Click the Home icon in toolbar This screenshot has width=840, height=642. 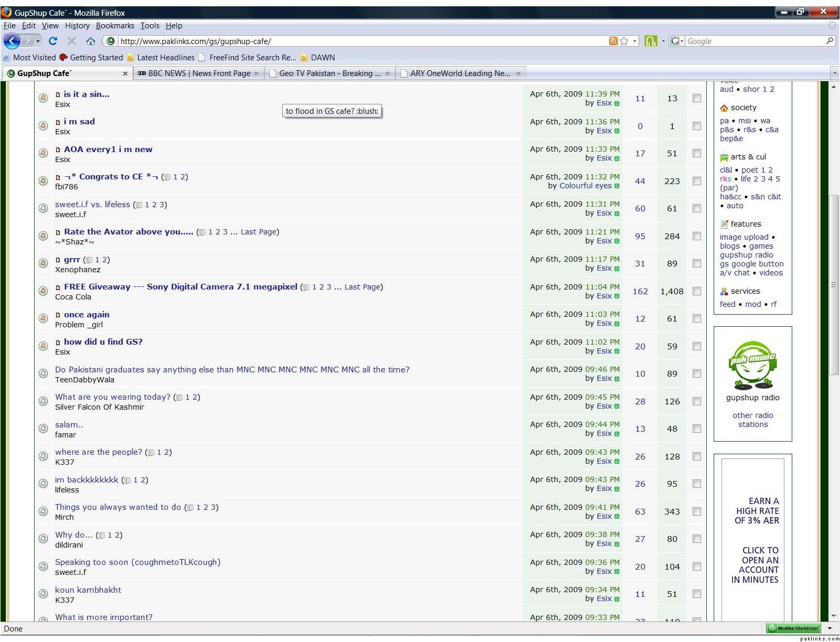click(x=91, y=41)
